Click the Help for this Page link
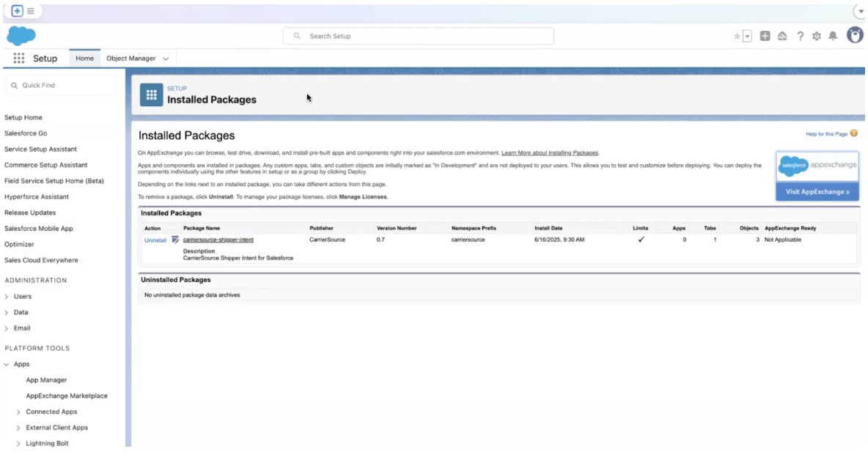The image size is (868, 460). (826, 134)
